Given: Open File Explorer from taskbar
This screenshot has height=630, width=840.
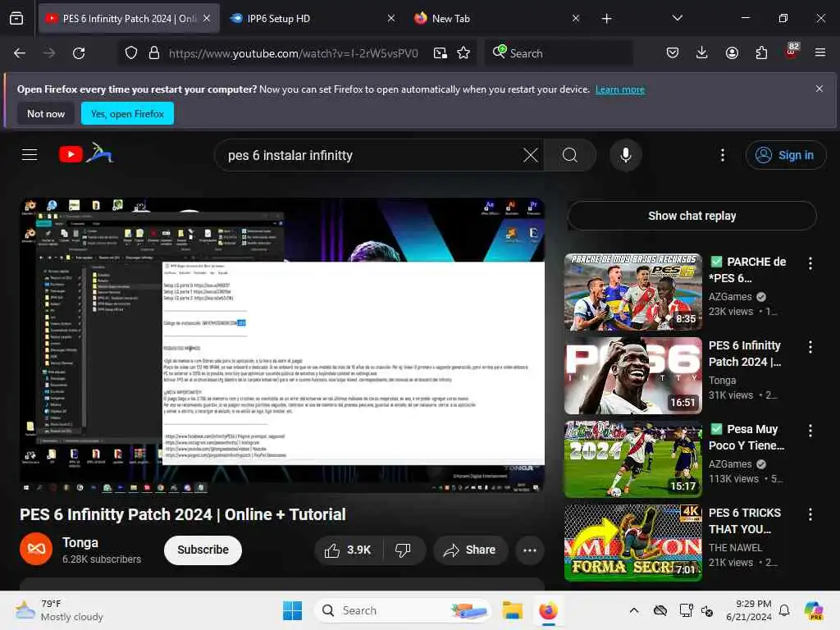Looking at the screenshot, I should tap(512, 610).
